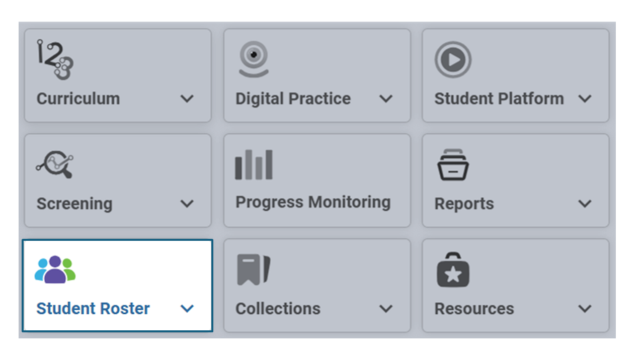Click the Progress Monitoring bar chart icon
Screen dimensions: 644x362
pyautogui.click(x=254, y=164)
